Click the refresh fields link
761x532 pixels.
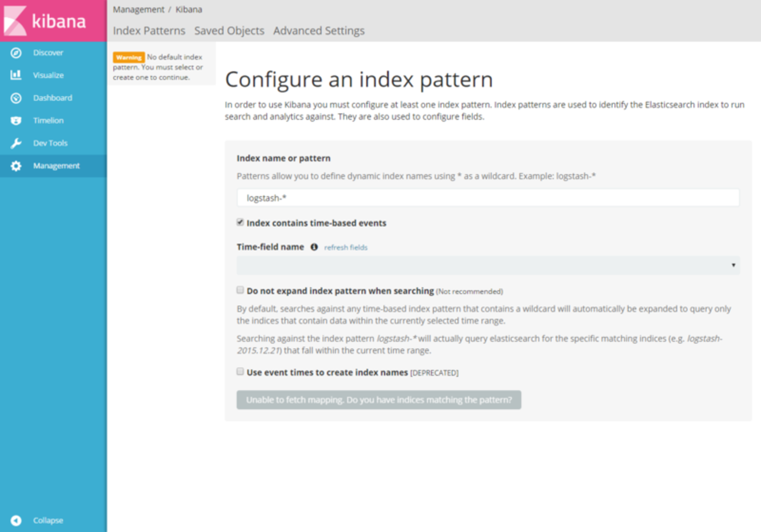346,247
